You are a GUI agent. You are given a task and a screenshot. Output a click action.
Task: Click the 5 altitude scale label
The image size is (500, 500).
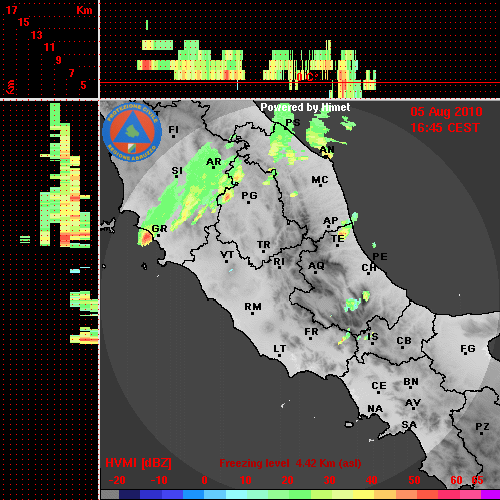point(83,85)
